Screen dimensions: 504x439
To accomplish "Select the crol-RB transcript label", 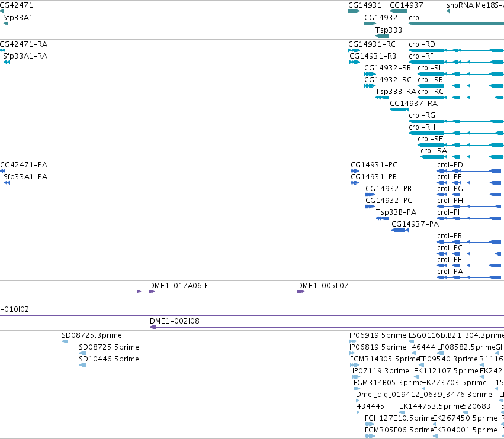I will (x=430, y=80).
